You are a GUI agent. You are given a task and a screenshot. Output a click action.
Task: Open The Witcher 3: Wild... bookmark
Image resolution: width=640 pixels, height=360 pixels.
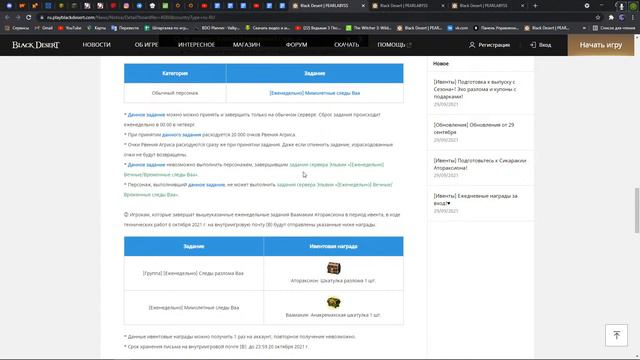369,28
